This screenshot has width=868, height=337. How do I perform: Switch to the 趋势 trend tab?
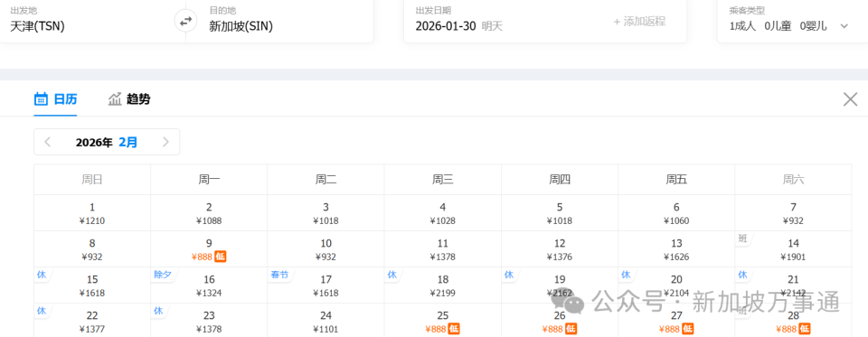coord(129,99)
